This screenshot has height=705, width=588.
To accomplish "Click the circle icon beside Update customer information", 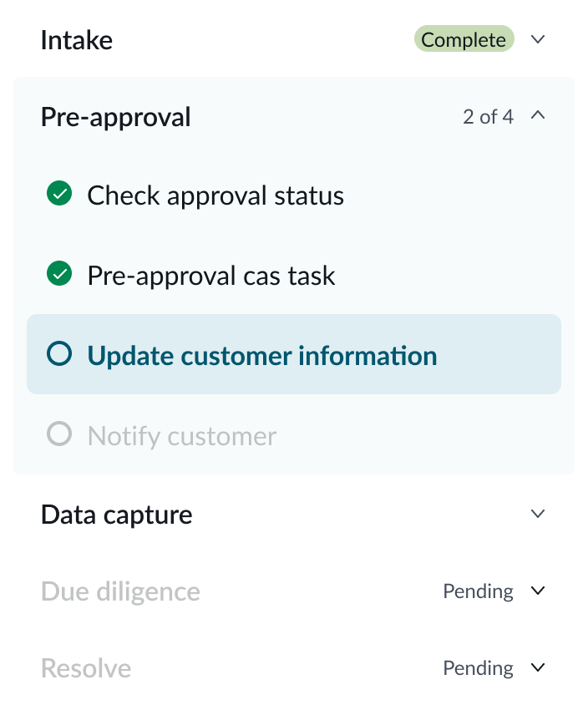I will [58, 354].
